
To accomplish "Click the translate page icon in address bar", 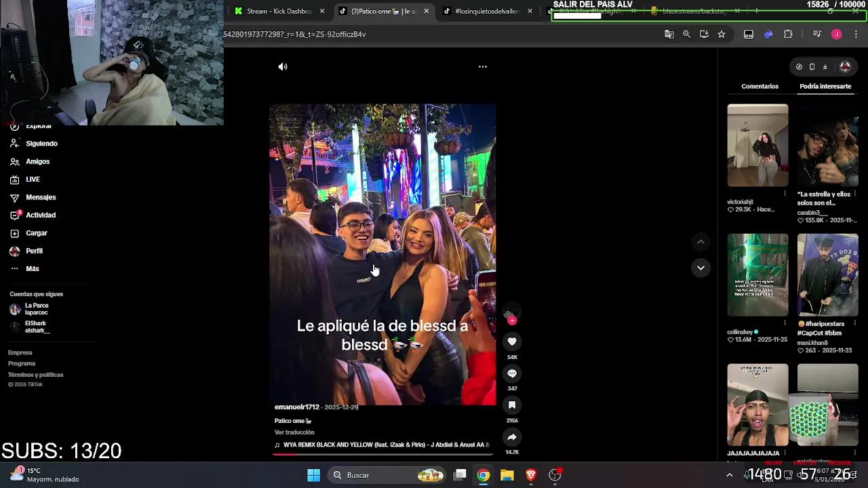I will (669, 34).
